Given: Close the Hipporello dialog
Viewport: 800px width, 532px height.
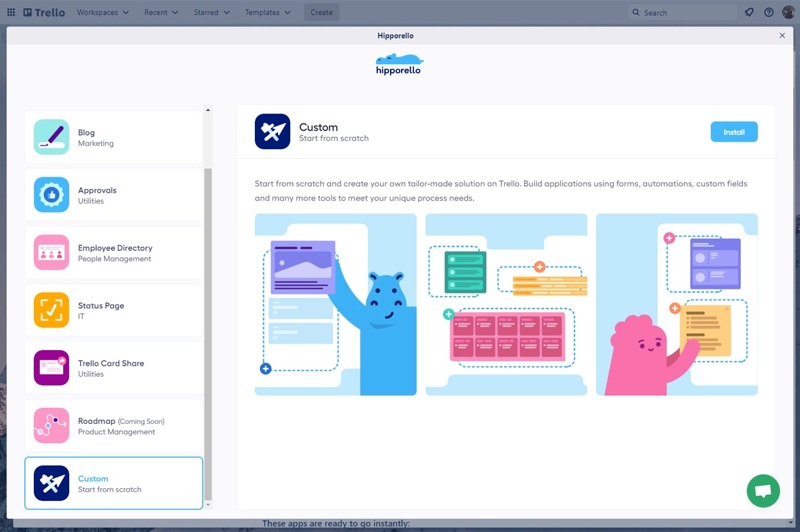Looking at the screenshot, I should [782, 35].
